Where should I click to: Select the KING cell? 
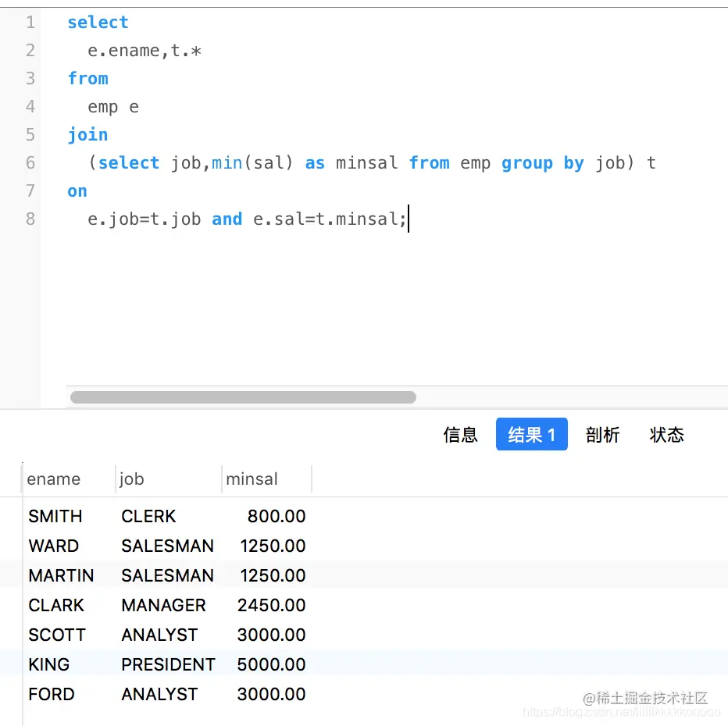coord(48,665)
